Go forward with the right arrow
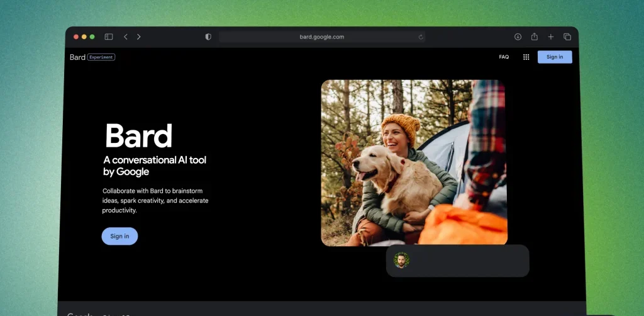The image size is (644, 316). point(139,37)
